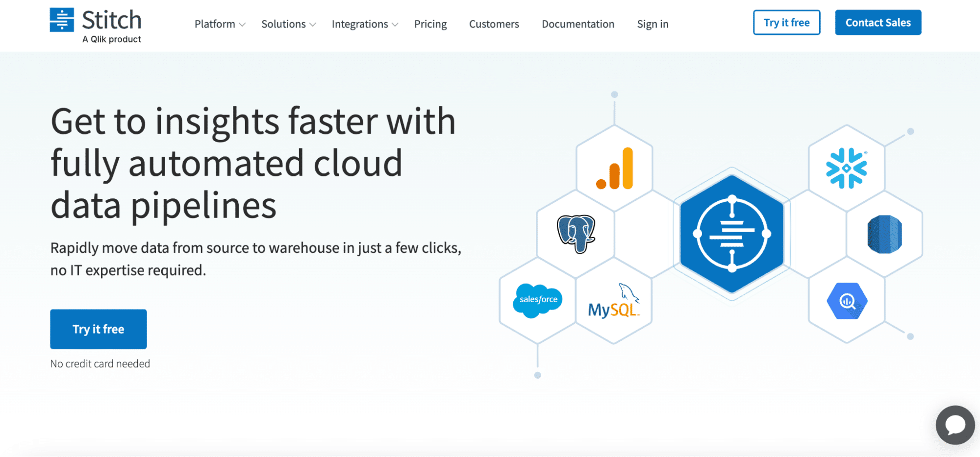Click the Stitch wordmark text
980x457 pixels.
pyautogui.click(x=111, y=20)
